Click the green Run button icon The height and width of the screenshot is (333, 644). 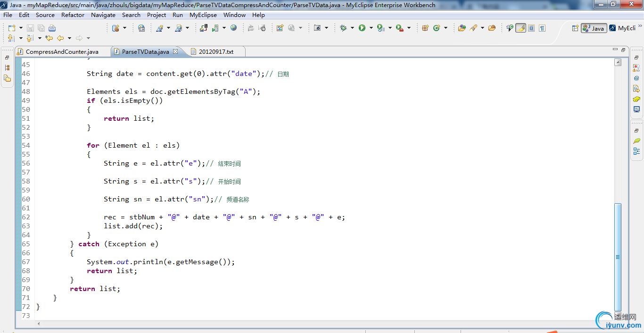pos(362,28)
